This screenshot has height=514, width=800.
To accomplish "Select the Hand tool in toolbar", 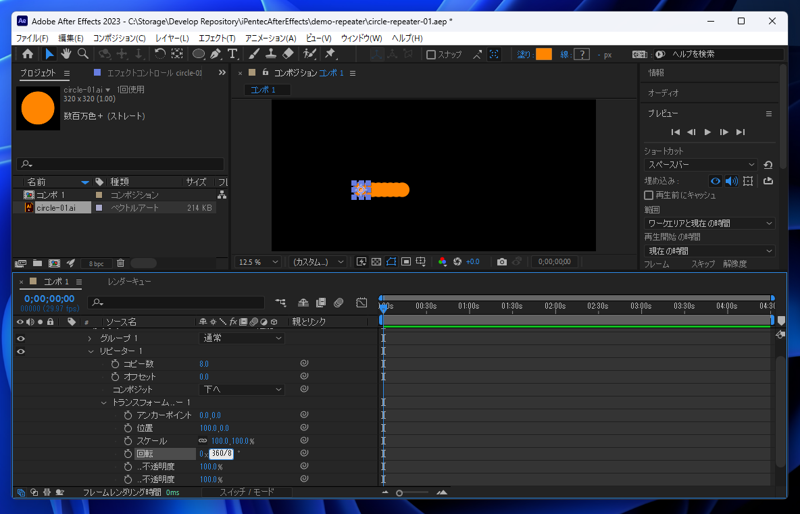I will point(66,54).
